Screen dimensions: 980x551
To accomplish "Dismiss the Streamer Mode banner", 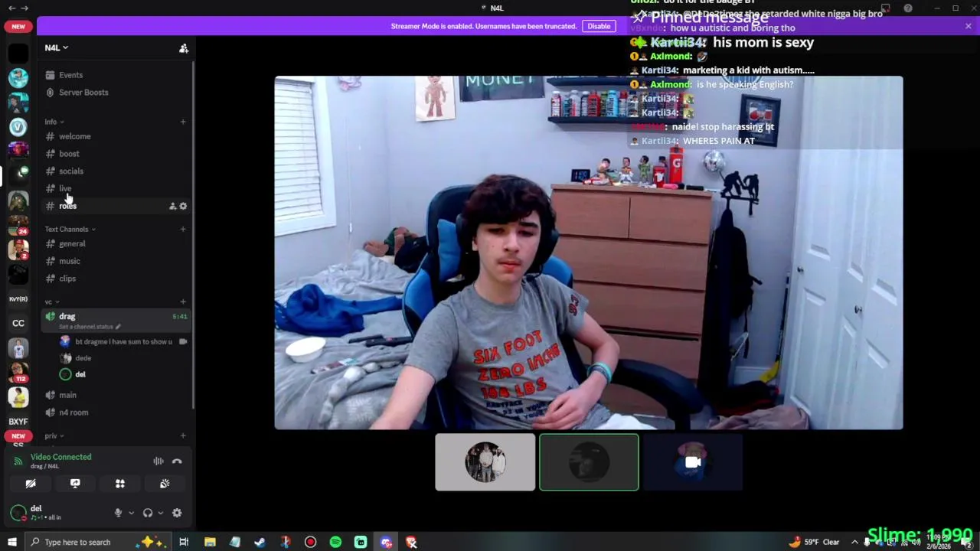I will pyautogui.click(x=968, y=26).
